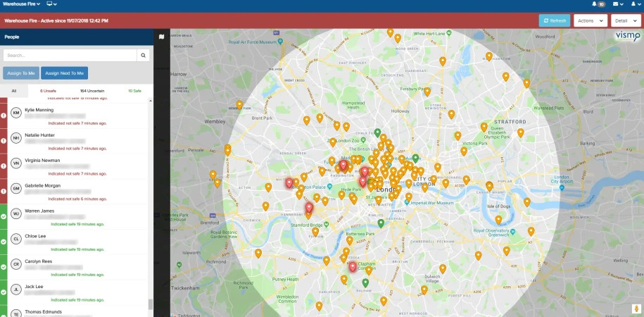Viewport: 644px width, 317px height.
Task: Click unsafe alert icon on Natalie Hunter row
Action: point(4,141)
